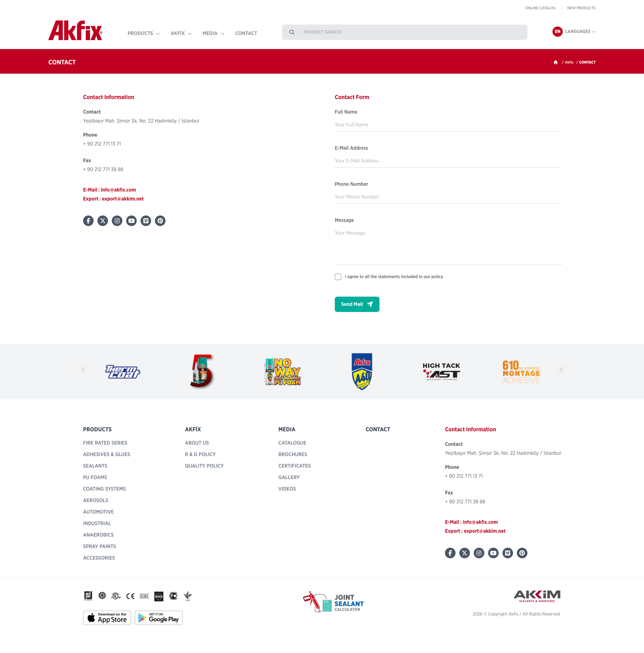Open VIDEOS footer link
Image resolution: width=644 pixels, height=653 pixels.
click(x=287, y=489)
